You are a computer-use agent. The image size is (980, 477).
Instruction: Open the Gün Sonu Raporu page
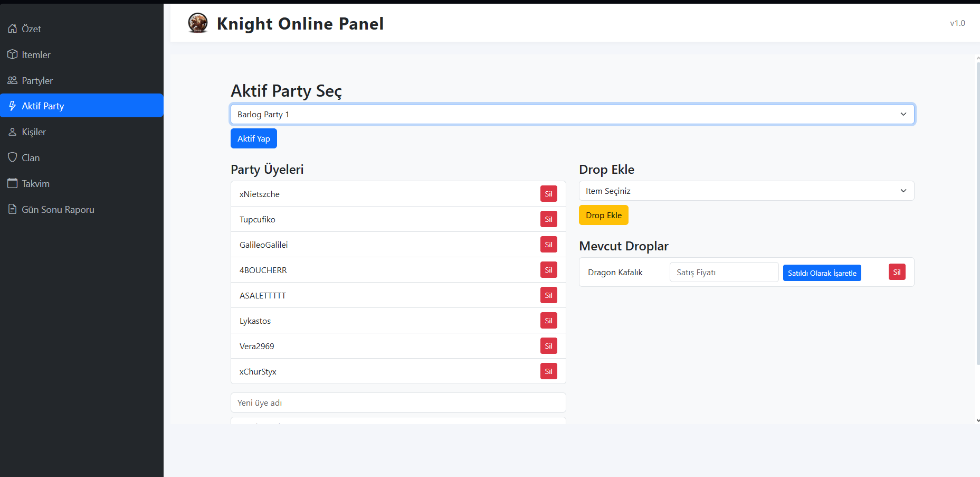point(58,210)
